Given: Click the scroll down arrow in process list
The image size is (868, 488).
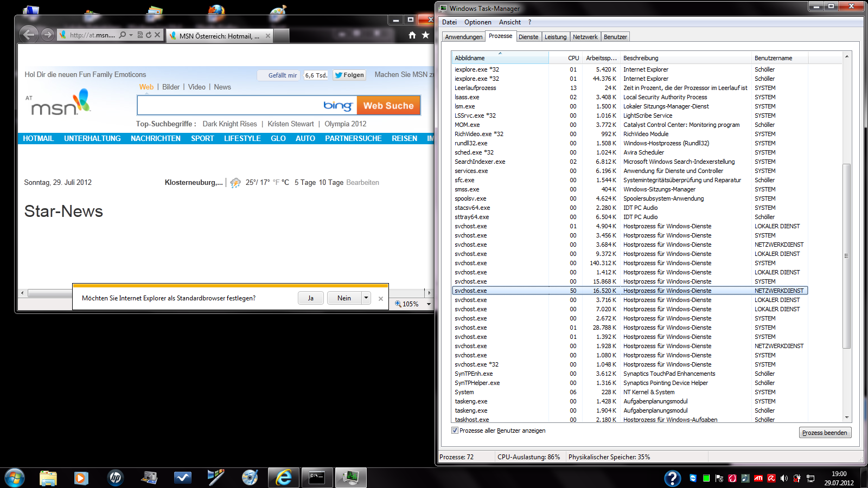Looking at the screenshot, I should click(x=846, y=418).
